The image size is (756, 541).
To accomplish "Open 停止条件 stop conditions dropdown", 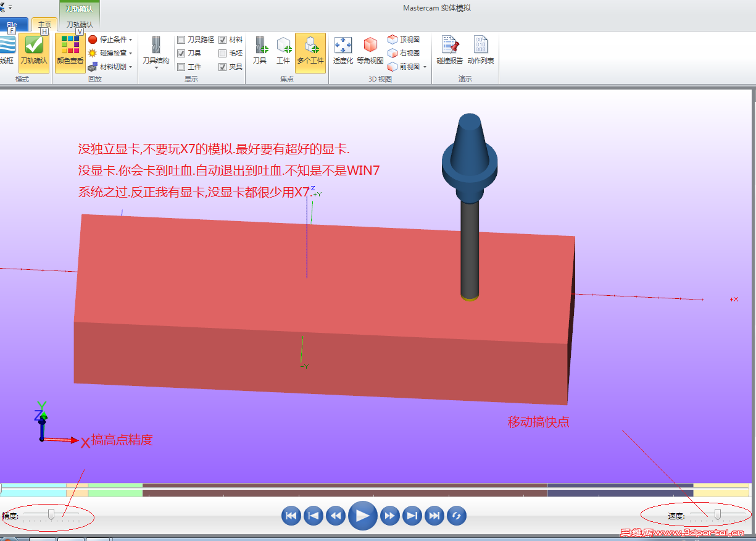I will (110, 40).
